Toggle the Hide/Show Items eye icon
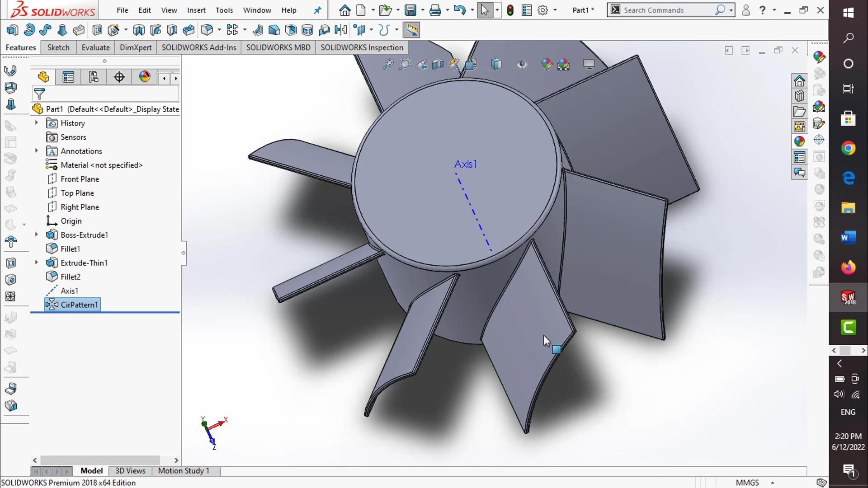This screenshot has height=488, width=868. 522,65
